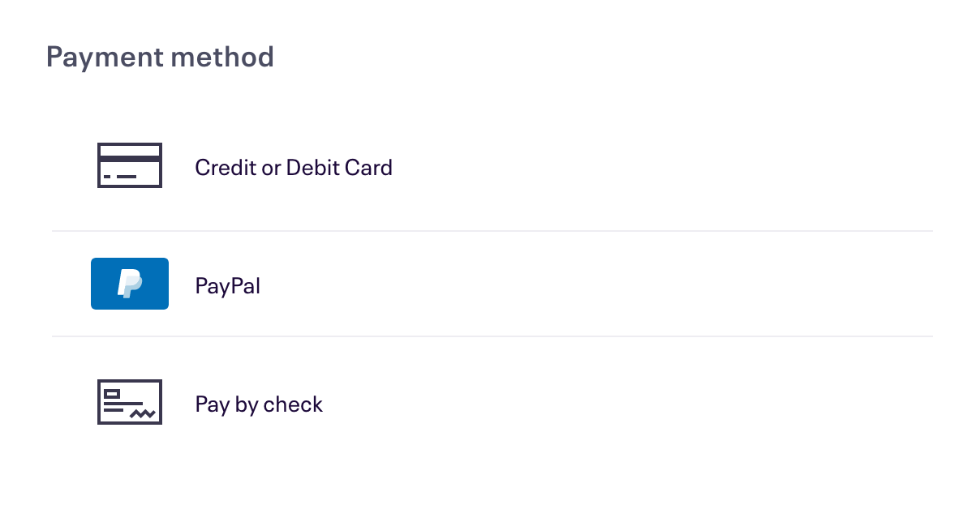Image resolution: width=980 pixels, height=509 pixels.
Task: Click divider line below Credit Card row
Action: 492,231
